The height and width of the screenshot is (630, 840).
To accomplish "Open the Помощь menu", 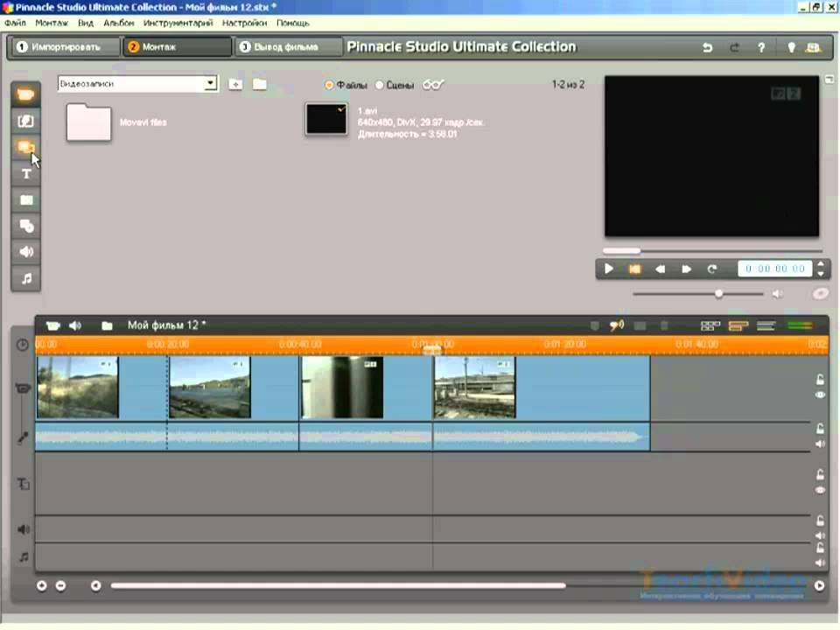I will pos(292,23).
